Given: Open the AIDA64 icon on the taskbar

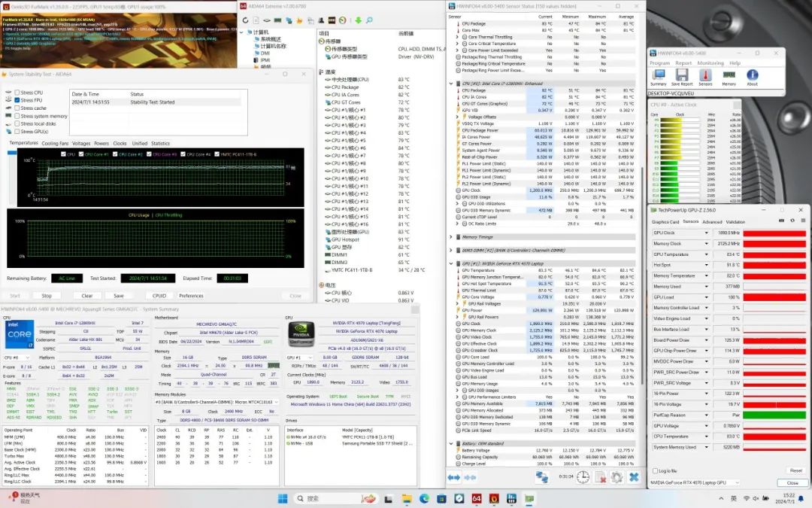Looking at the screenshot, I should point(477,498).
